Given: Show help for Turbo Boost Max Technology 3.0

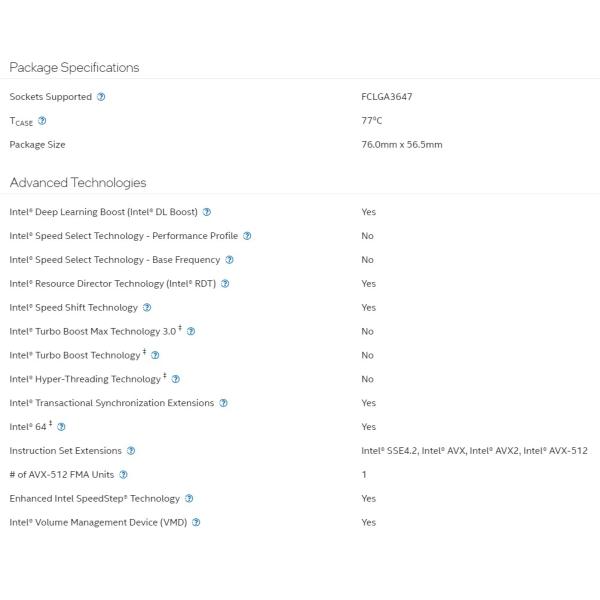Looking at the screenshot, I should click(191, 331).
